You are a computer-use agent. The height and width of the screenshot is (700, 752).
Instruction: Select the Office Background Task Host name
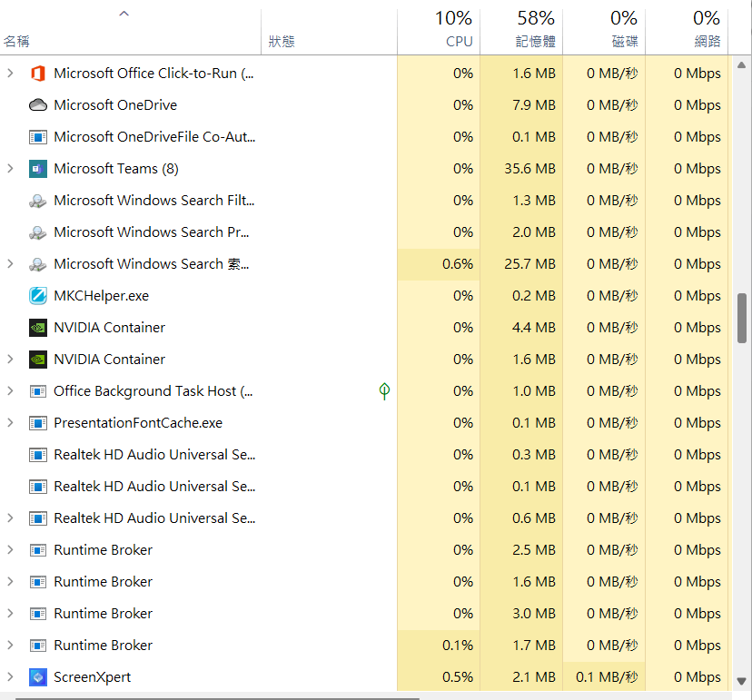click(x=153, y=391)
